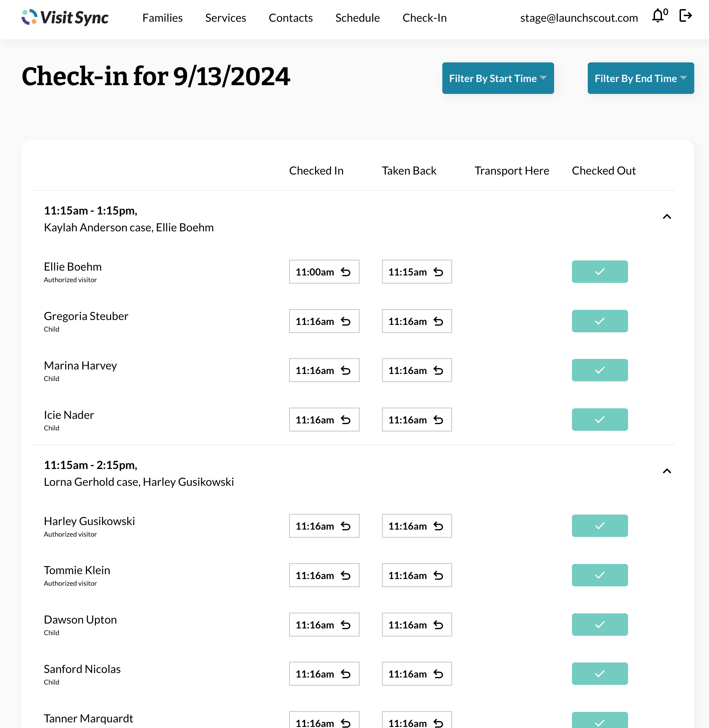Viewport: 709px width, 728px height.
Task: Collapse the Lorna Gerhold case section
Action: (x=667, y=471)
